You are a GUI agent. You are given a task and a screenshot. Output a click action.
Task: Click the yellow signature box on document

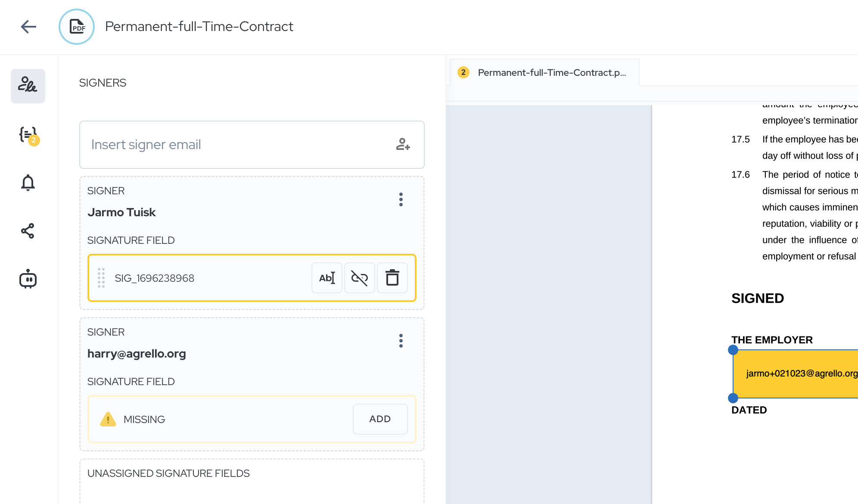coord(797,373)
